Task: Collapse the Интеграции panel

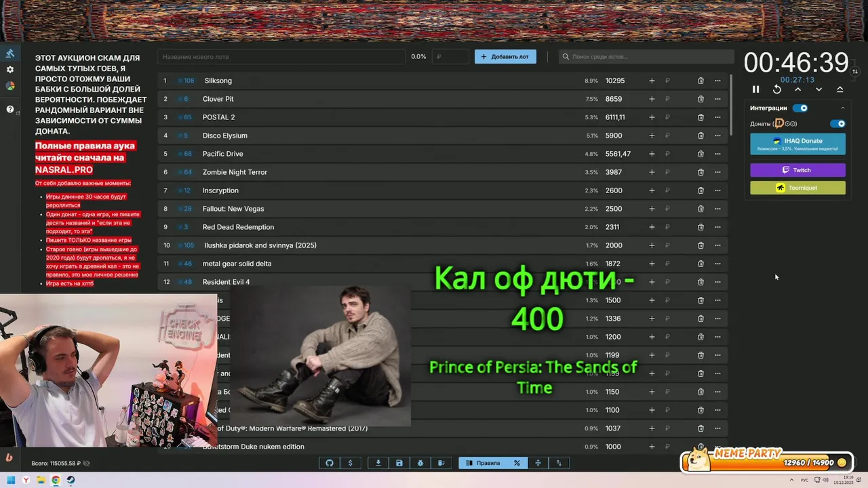Action: pyautogui.click(x=843, y=108)
